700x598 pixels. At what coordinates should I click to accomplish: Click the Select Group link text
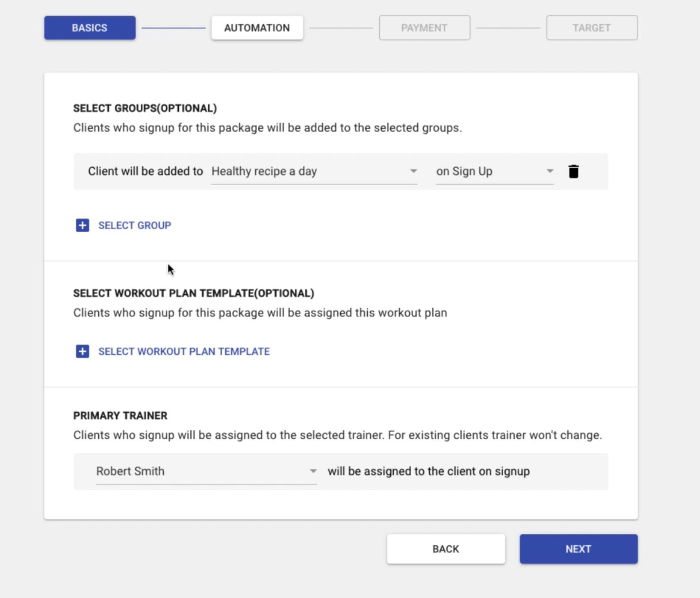135,226
